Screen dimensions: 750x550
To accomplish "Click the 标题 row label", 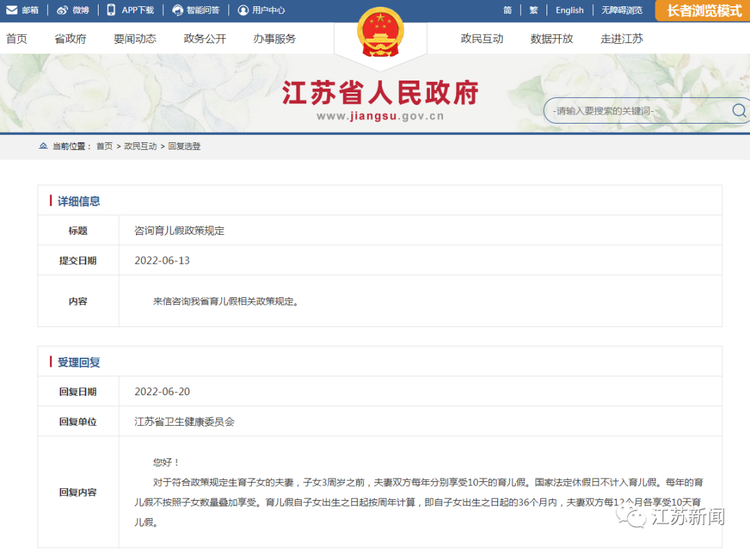I will click(78, 231).
